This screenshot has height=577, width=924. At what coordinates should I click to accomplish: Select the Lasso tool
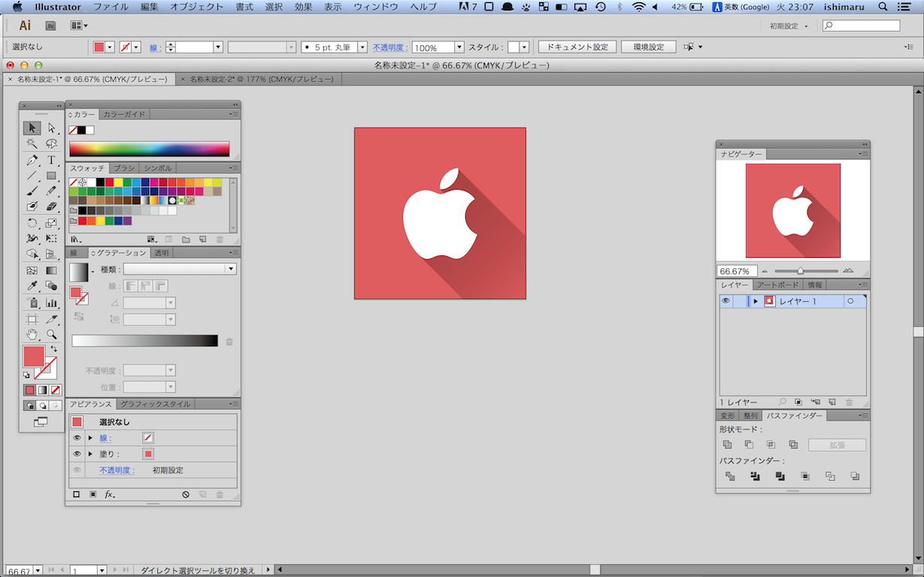pos(51,143)
